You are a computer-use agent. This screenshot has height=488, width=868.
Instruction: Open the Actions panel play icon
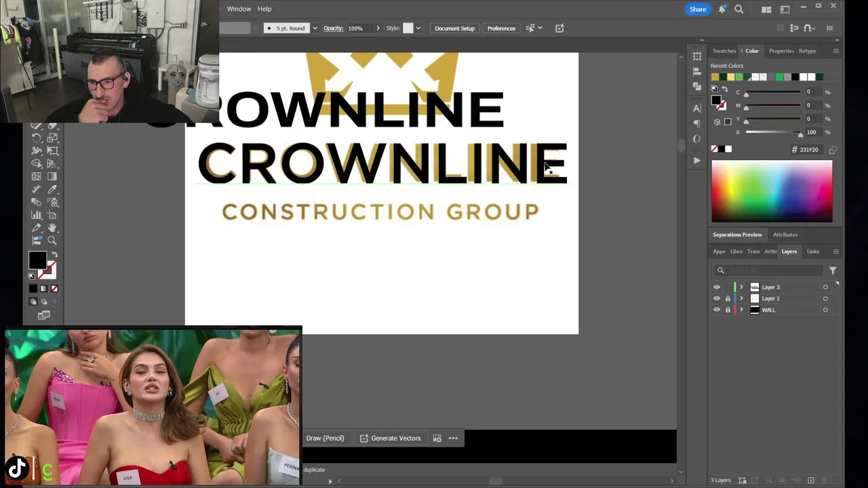[697, 161]
